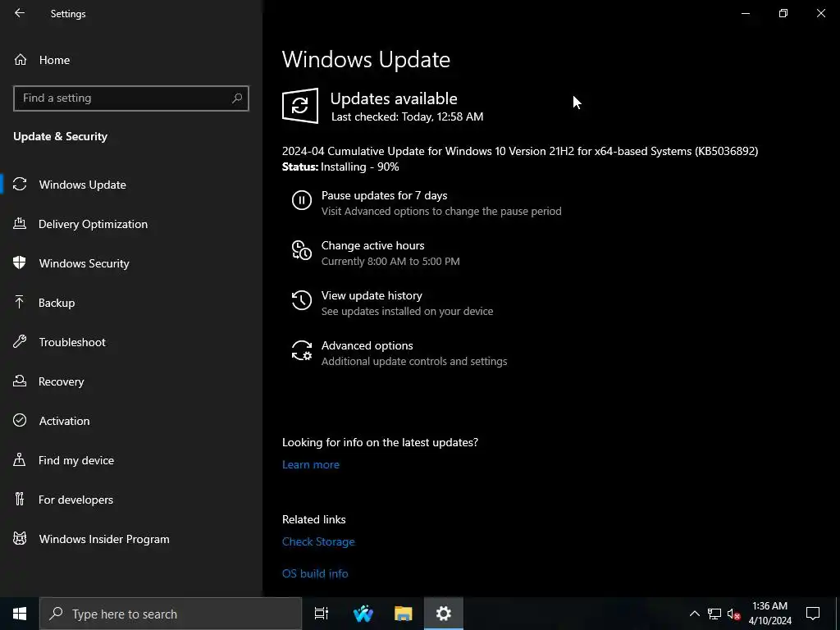840x630 pixels.
Task: Follow the Learn more link
Action: (311, 464)
